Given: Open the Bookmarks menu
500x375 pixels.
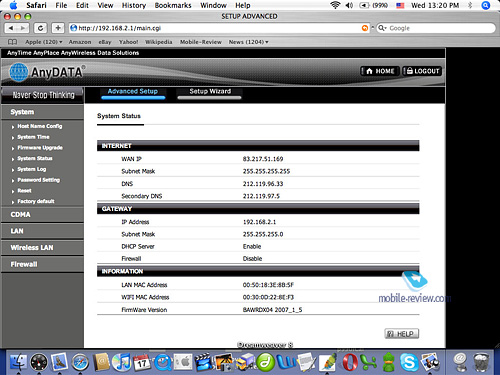Looking at the screenshot, I should (173, 5).
